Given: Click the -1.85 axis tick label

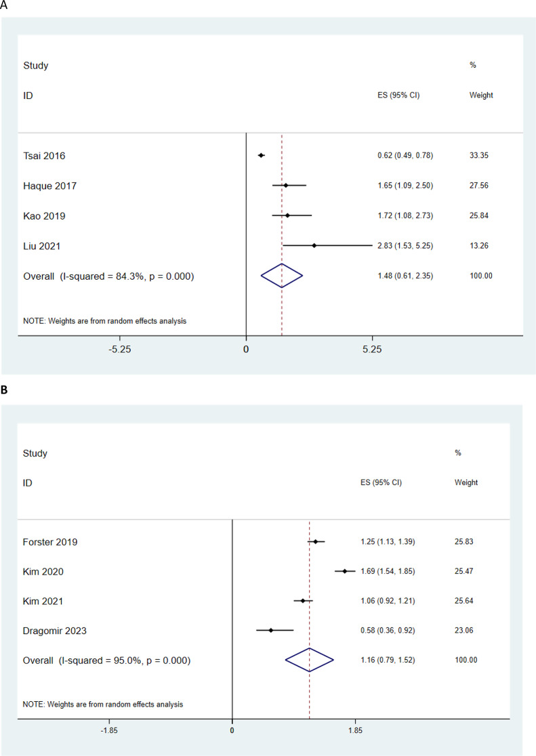Looking at the screenshot, I should [109, 730].
